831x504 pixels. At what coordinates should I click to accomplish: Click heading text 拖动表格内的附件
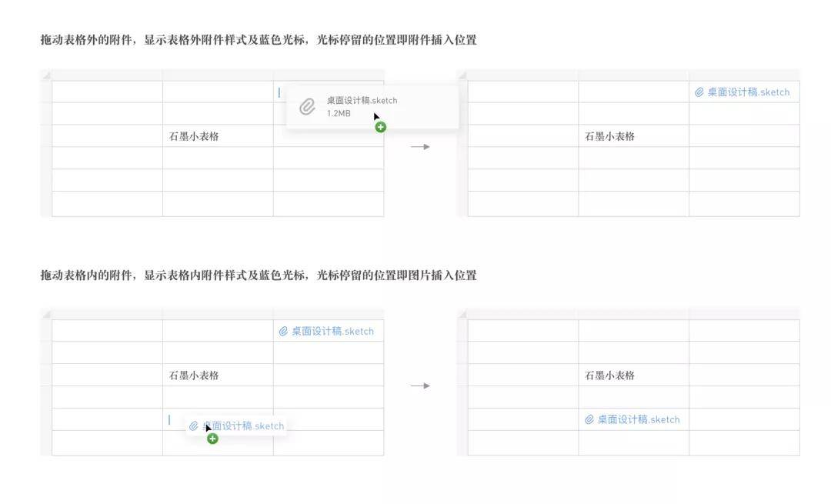(86, 275)
